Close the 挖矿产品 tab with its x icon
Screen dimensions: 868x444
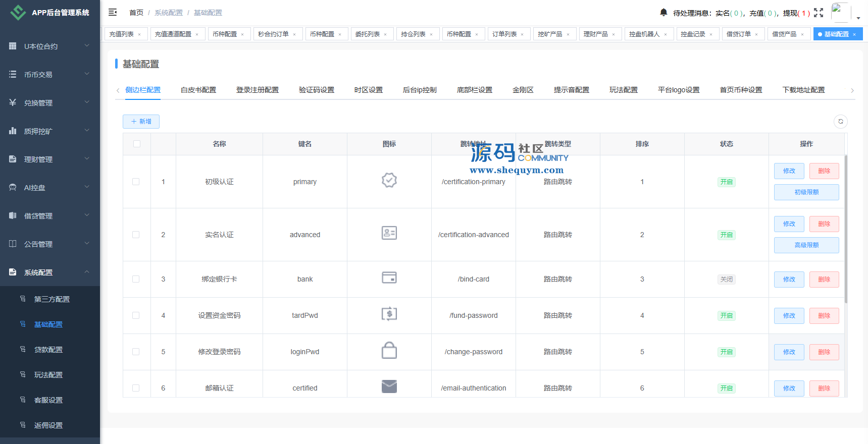pos(568,34)
